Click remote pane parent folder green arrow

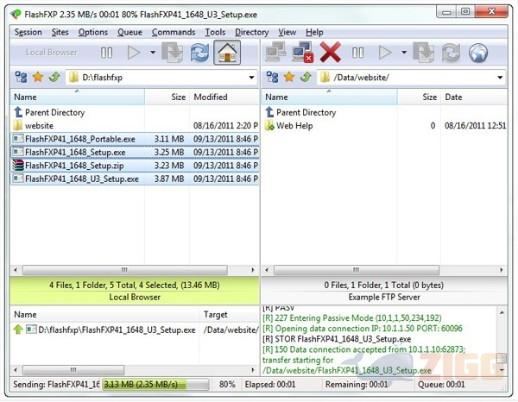(306, 77)
